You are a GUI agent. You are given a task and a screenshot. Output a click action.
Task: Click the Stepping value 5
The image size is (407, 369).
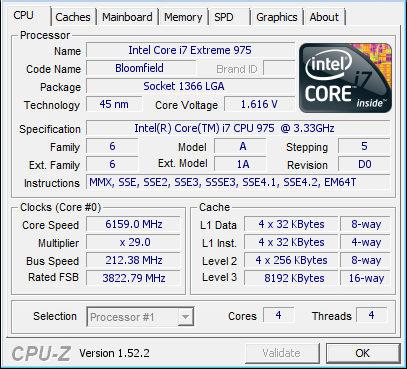coord(364,146)
